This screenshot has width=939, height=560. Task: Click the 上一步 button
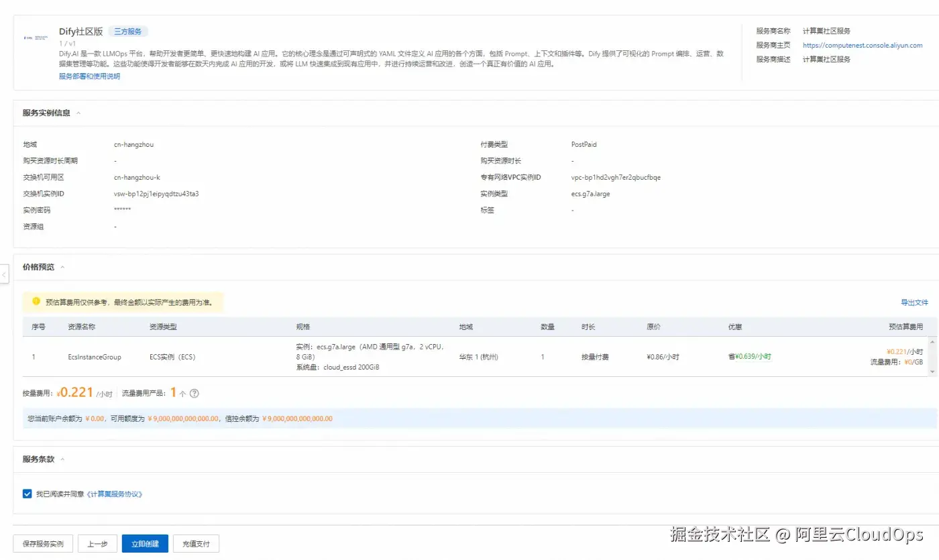(97, 543)
